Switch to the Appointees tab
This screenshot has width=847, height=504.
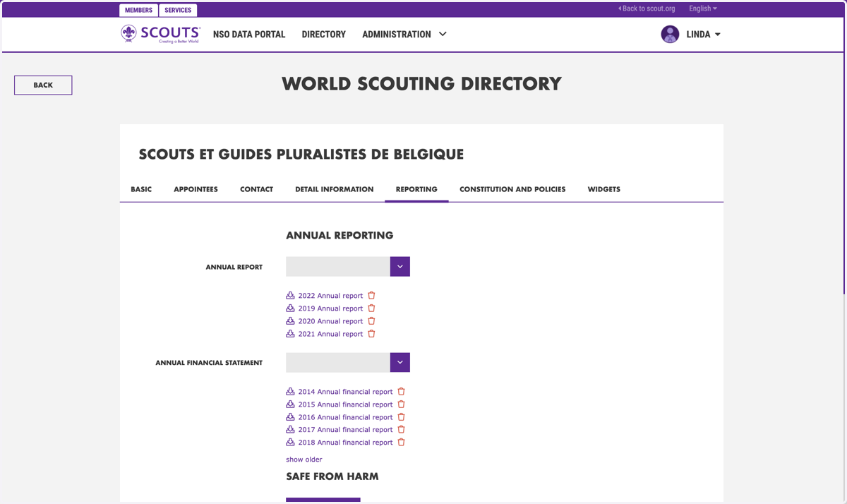pos(196,189)
